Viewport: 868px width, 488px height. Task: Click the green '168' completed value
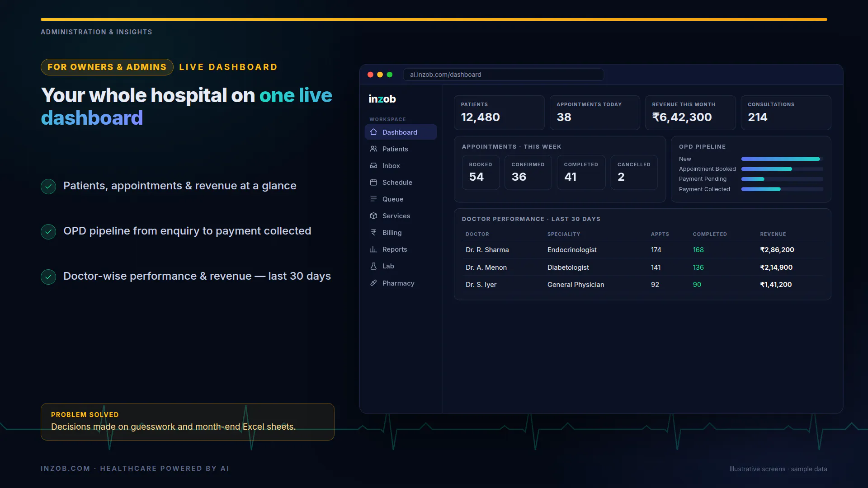[698, 250]
